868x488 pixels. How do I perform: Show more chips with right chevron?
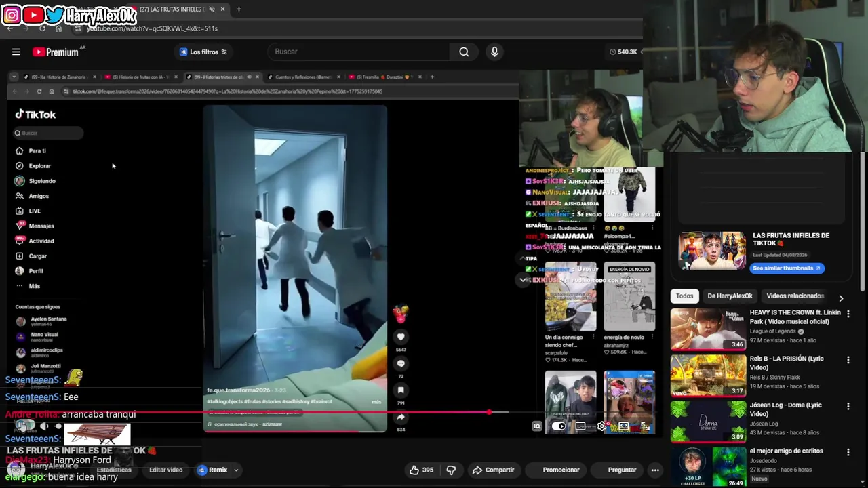pyautogui.click(x=841, y=298)
